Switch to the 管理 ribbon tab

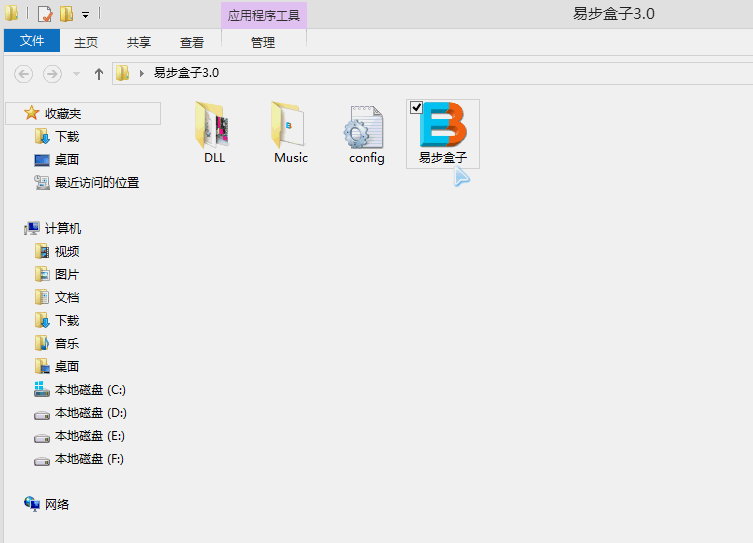click(x=263, y=43)
